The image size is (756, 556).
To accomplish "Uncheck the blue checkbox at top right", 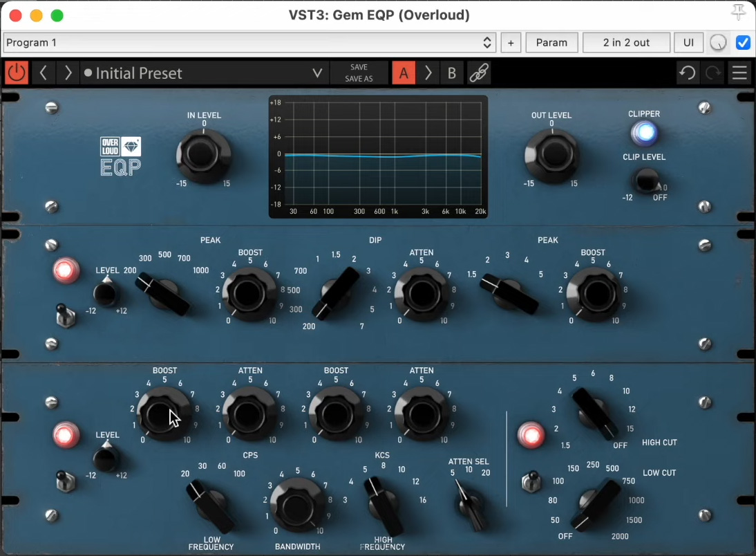I will point(742,42).
